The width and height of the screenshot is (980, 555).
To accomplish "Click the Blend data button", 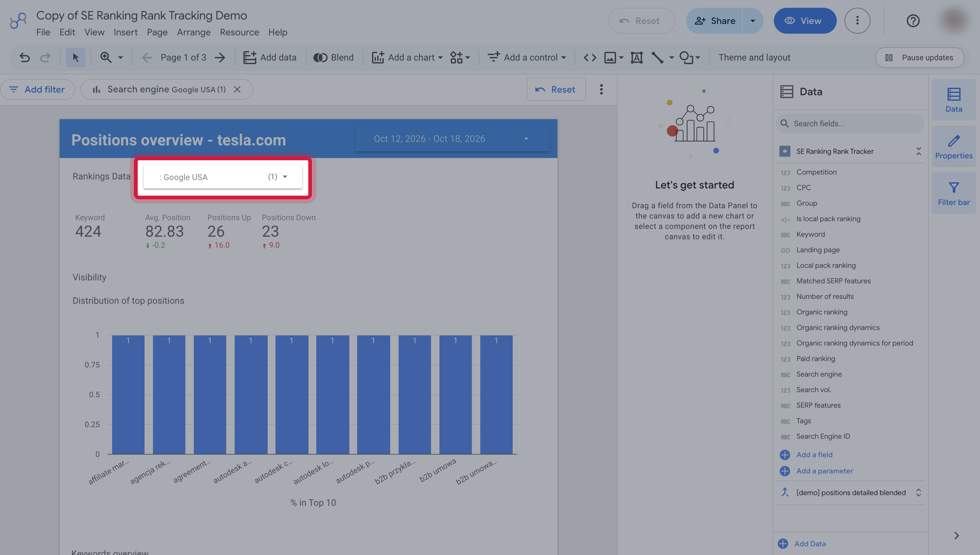I will (333, 58).
